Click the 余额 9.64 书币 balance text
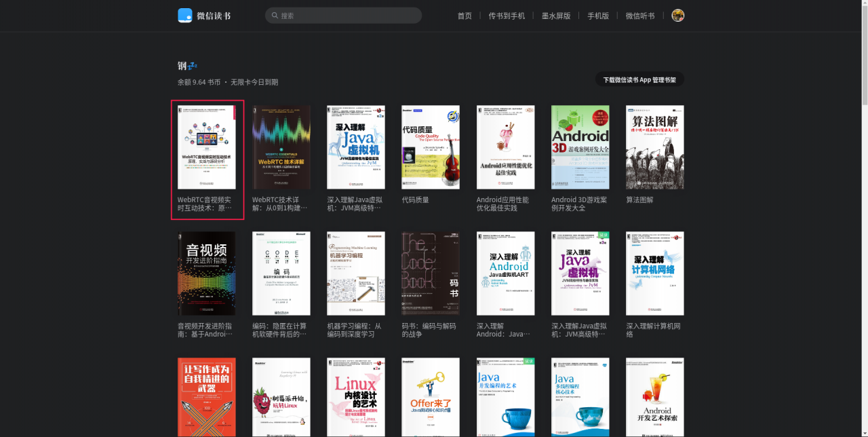Viewport: 868px width, 437px height. coord(199,82)
